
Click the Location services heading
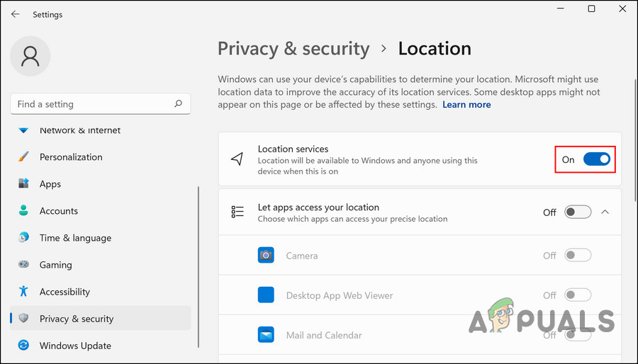click(x=293, y=149)
